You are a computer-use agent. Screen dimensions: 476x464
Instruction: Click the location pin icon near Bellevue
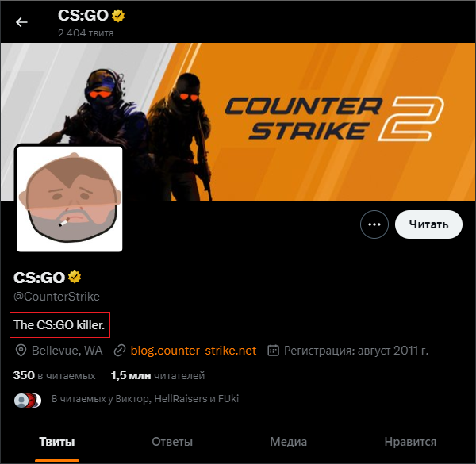21,351
